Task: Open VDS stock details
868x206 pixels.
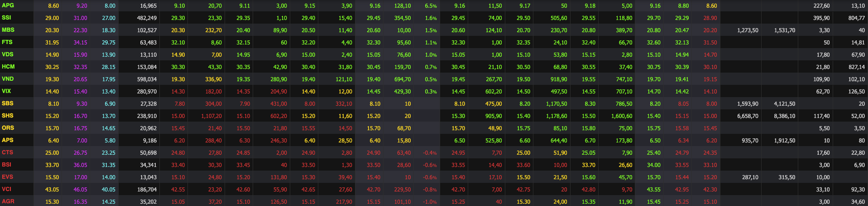Action: click(x=8, y=54)
